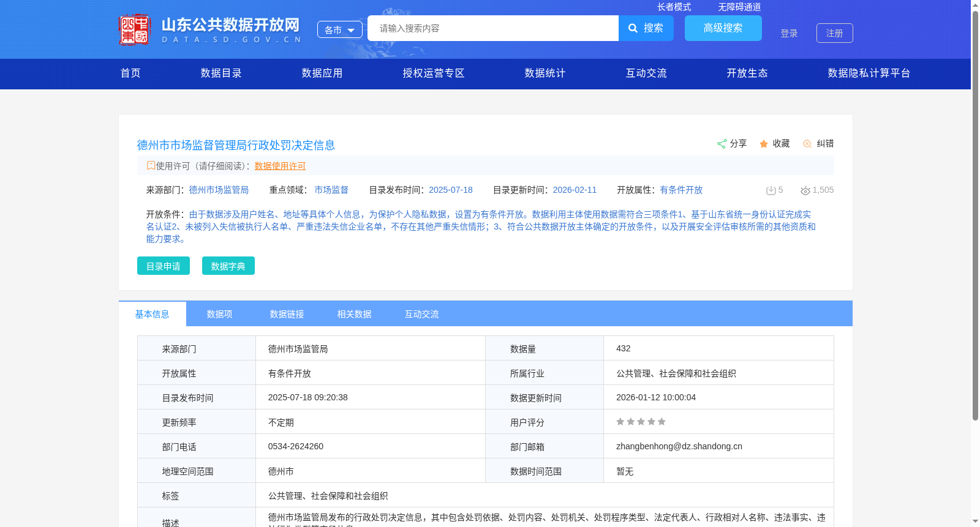
Task: Open 数据目录 navigation menu
Action: point(221,73)
